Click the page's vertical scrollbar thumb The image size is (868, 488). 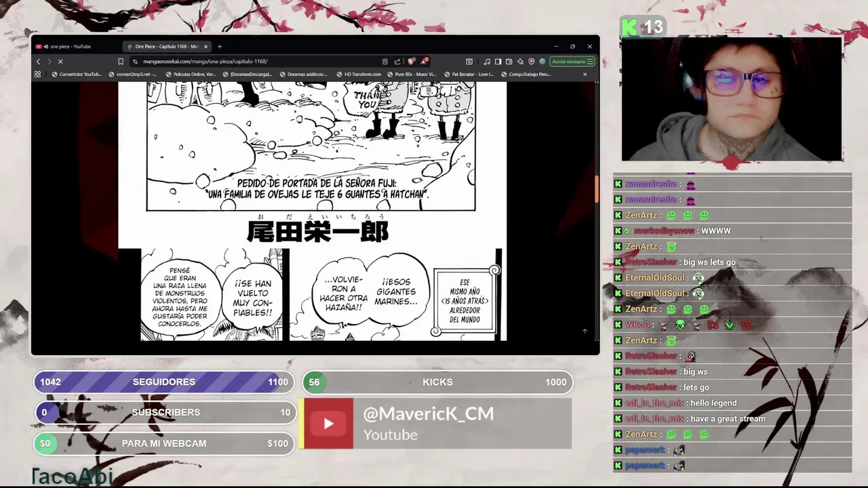[x=597, y=190]
